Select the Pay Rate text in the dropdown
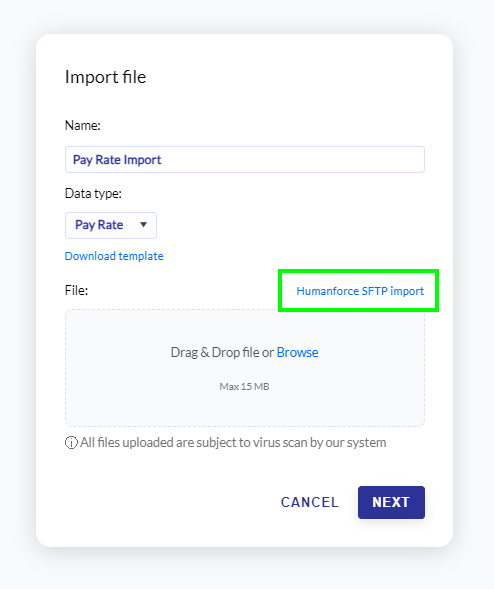 tap(99, 225)
